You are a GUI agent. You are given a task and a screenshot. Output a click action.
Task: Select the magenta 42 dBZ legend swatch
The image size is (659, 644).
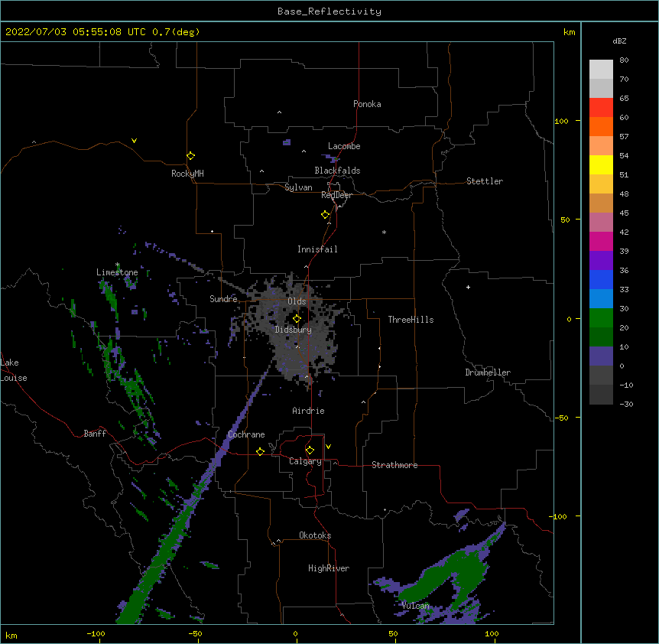coord(601,241)
